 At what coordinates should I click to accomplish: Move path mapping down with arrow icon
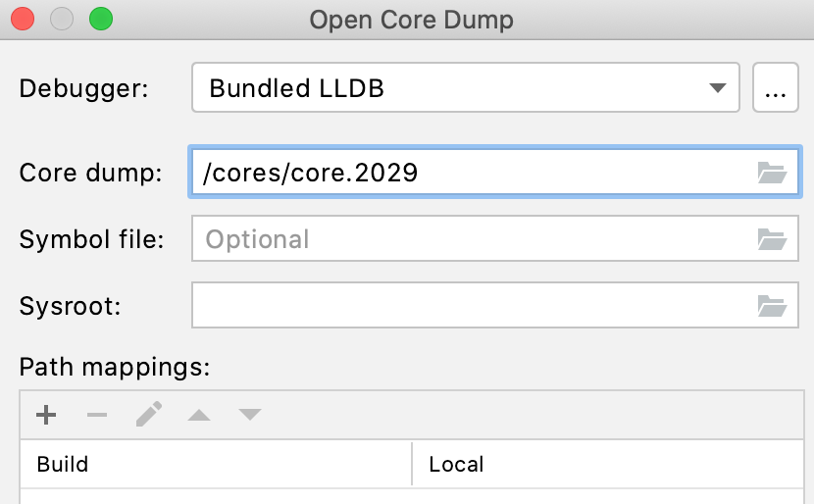coord(250,415)
